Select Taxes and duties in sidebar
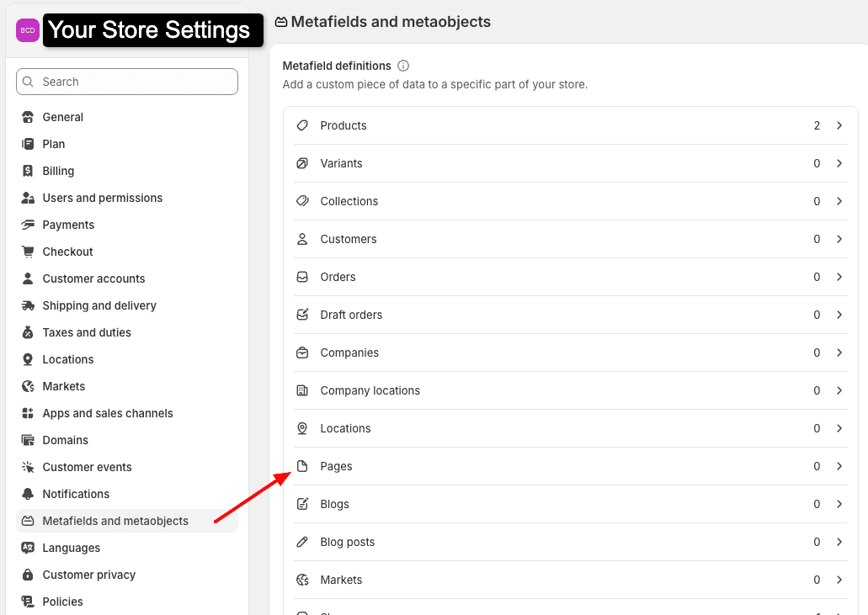This screenshot has width=868, height=615. coord(87,332)
